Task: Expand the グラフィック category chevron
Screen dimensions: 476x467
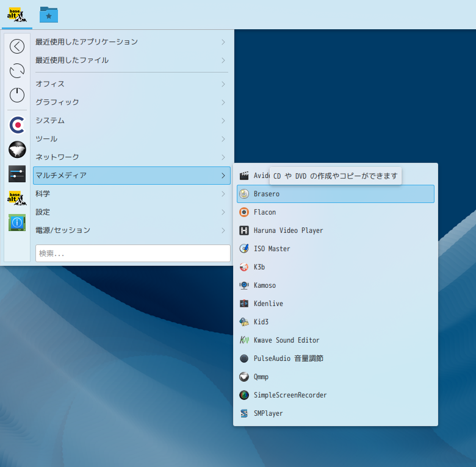Action: coord(223,102)
